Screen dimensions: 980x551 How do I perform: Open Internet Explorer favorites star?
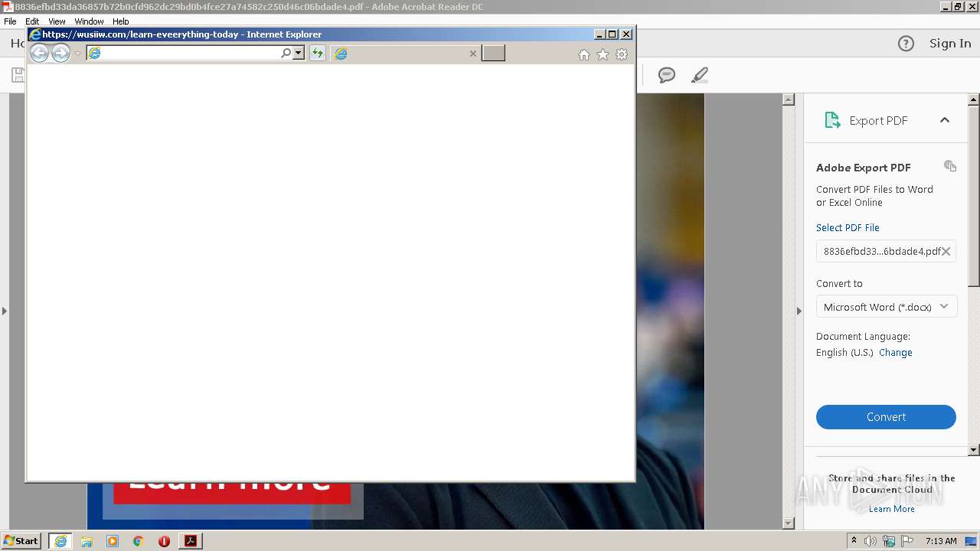(x=603, y=54)
